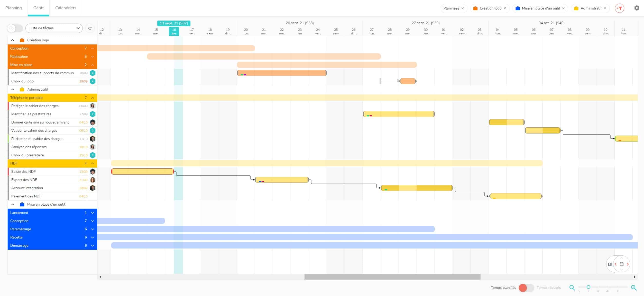The image size is (644, 296).
Task: Click the Mise en place d'un outil filter tag
Action: click(540, 8)
